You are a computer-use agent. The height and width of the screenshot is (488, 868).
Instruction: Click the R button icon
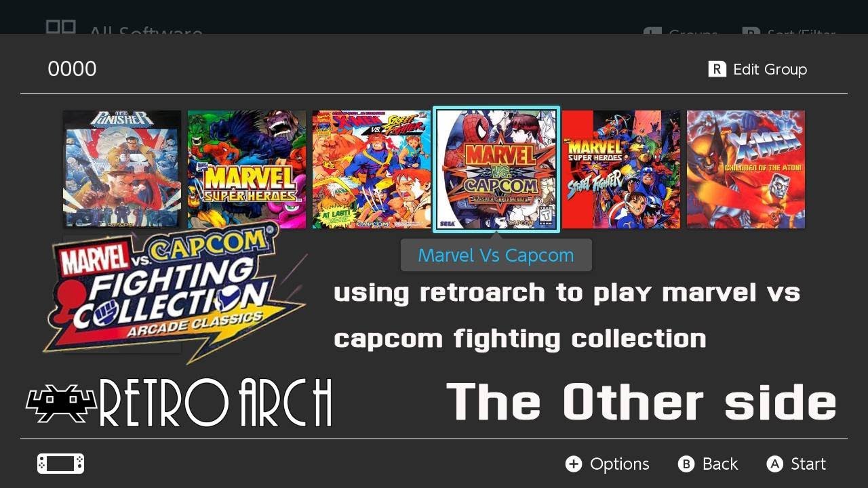click(x=717, y=69)
